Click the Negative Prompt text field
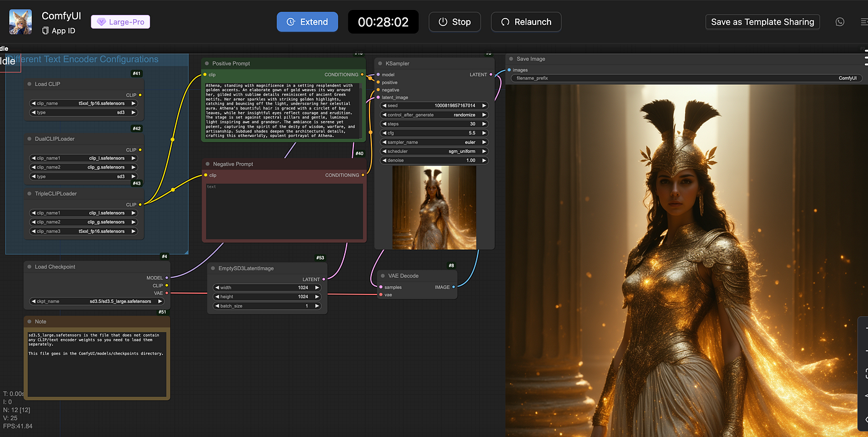The width and height of the screenshot is (868, 437). click(284, 211)
